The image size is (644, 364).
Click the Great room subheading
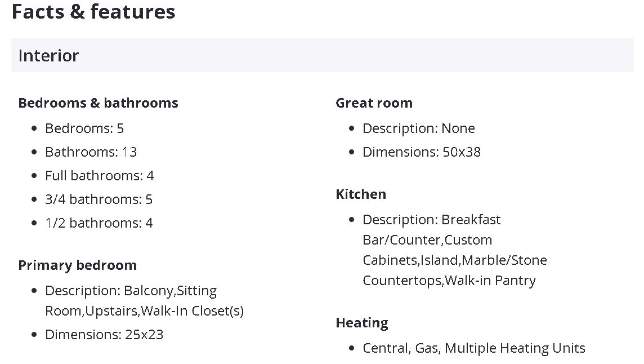pos(374,103)
